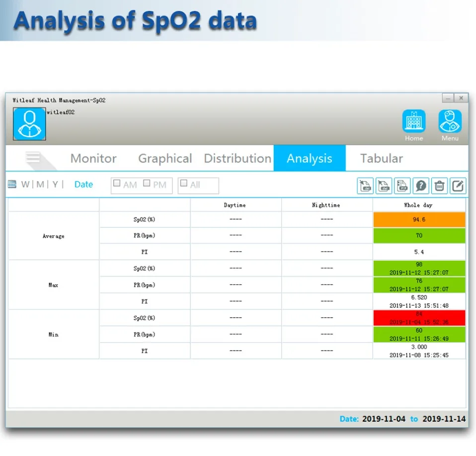Image resolution: width=476 pixels, height=456 pixels.
Task: Click the leftmost file export icon in toolbar
Action: (x=365, y=185)
